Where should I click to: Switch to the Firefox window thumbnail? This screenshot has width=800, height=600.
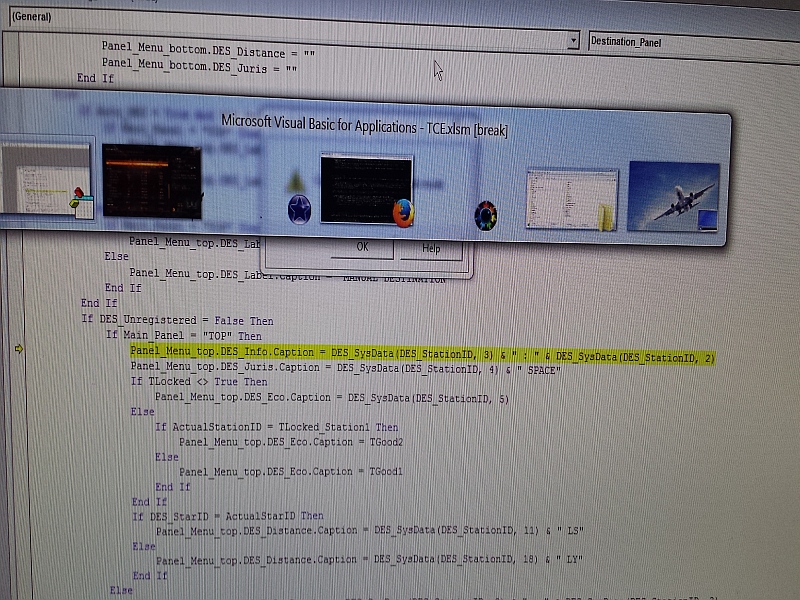point(367,190)
